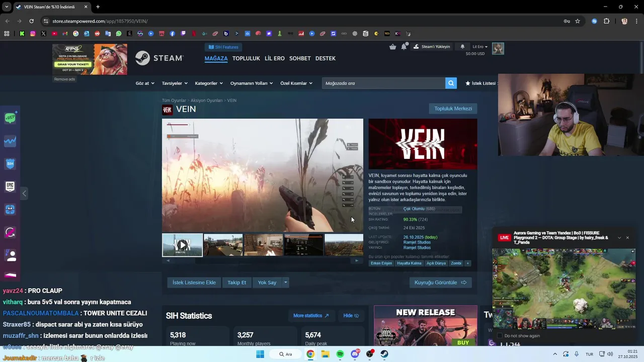Expand the Tavsiyeler dropdown
The height and width of the screenshot is (362, 644).
coord(174,83)
